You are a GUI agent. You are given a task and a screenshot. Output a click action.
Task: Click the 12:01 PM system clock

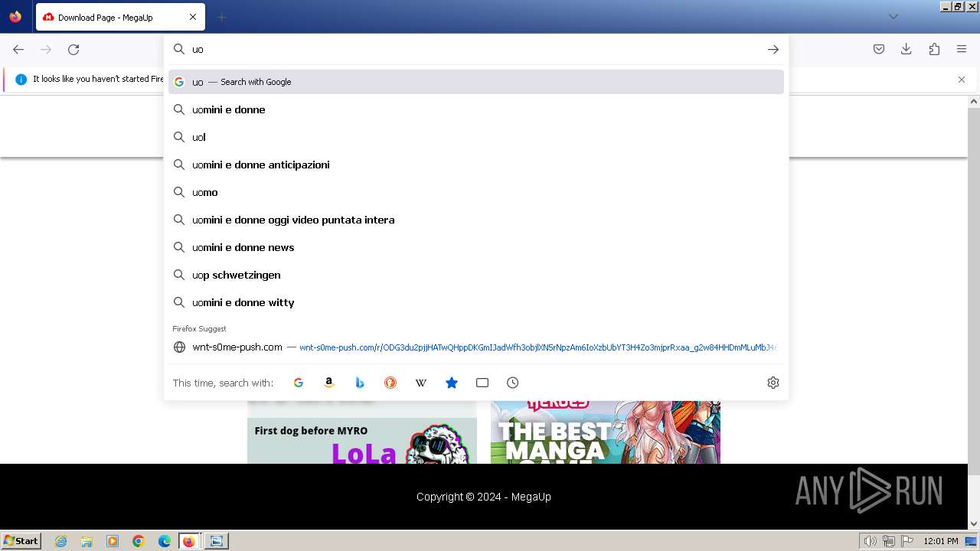941,541
